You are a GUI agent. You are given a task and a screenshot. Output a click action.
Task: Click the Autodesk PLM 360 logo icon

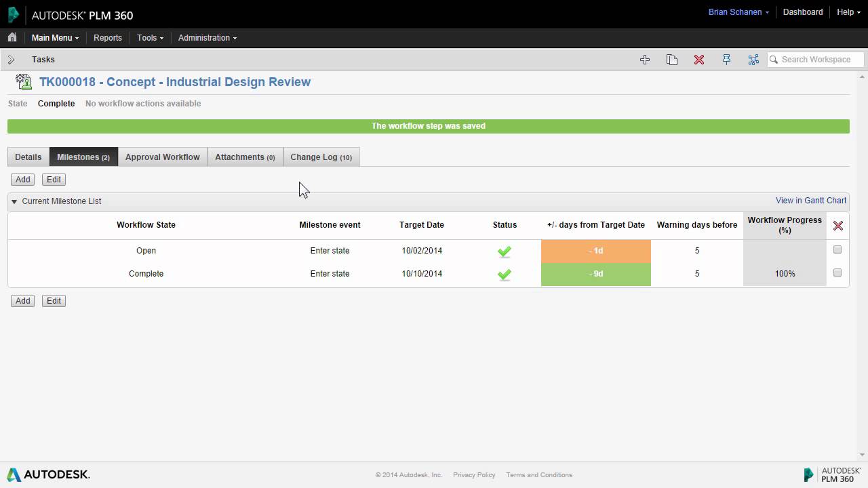14,14
